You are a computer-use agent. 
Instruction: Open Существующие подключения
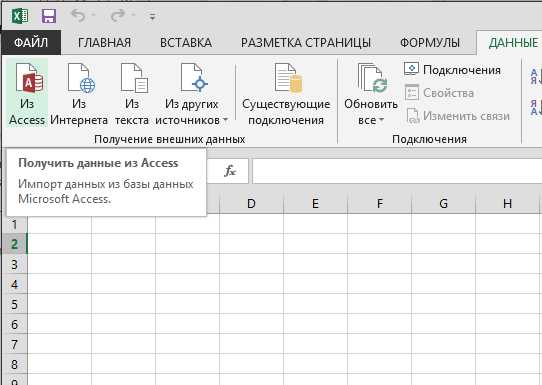click(286, 93)
